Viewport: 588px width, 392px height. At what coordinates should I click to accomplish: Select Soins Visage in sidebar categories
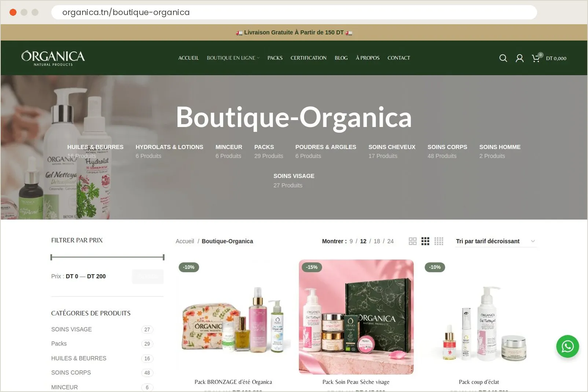71,329
